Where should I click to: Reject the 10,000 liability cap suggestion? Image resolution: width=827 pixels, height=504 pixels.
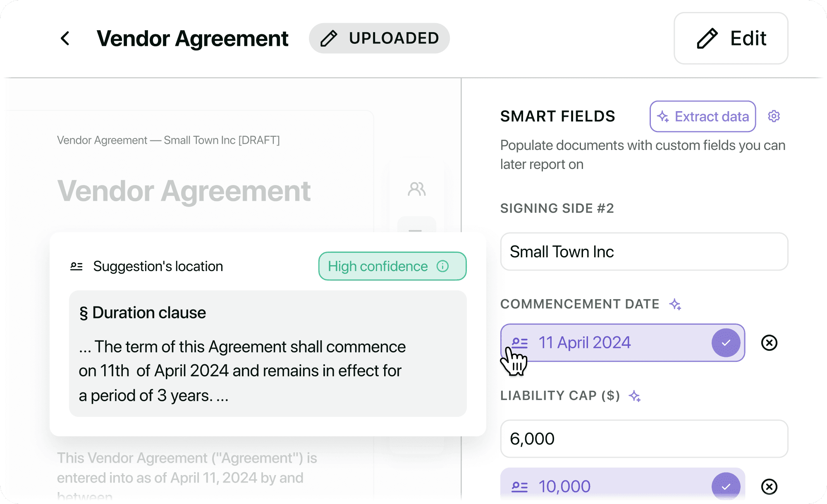point(769,487)
